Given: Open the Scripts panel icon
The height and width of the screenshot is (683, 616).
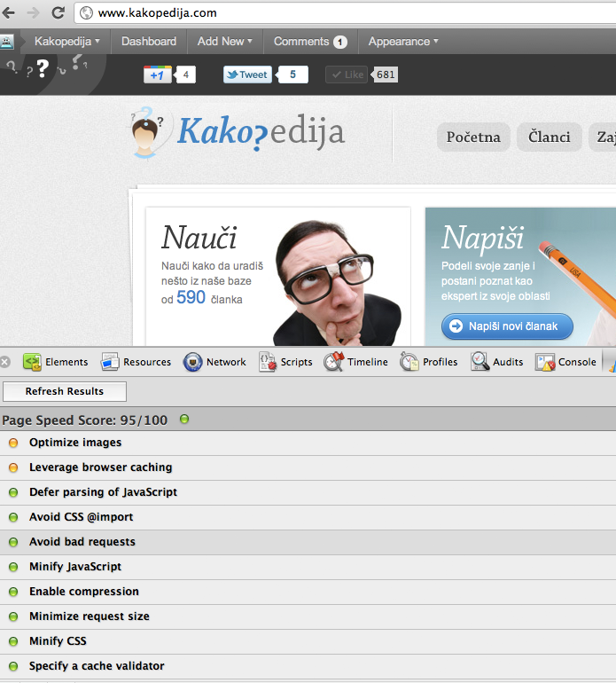Looking at the screenshot, I should (x=268, y=362).
